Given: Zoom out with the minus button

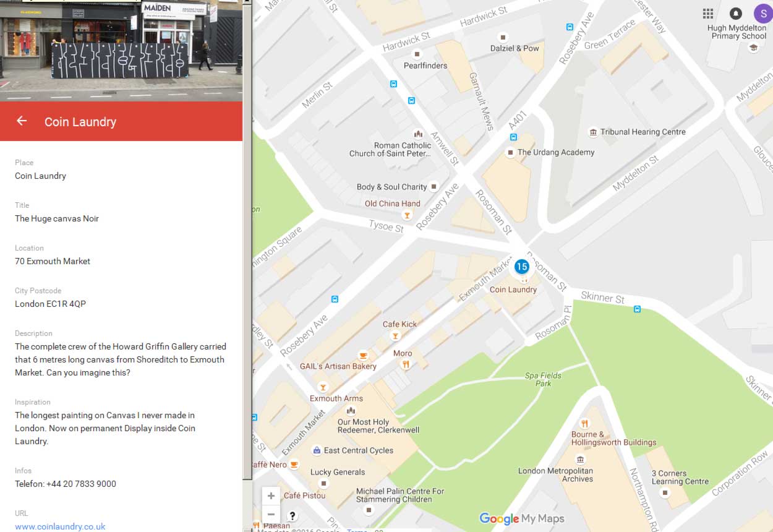Looking at the screenshot, I should (x=271, y=514).
